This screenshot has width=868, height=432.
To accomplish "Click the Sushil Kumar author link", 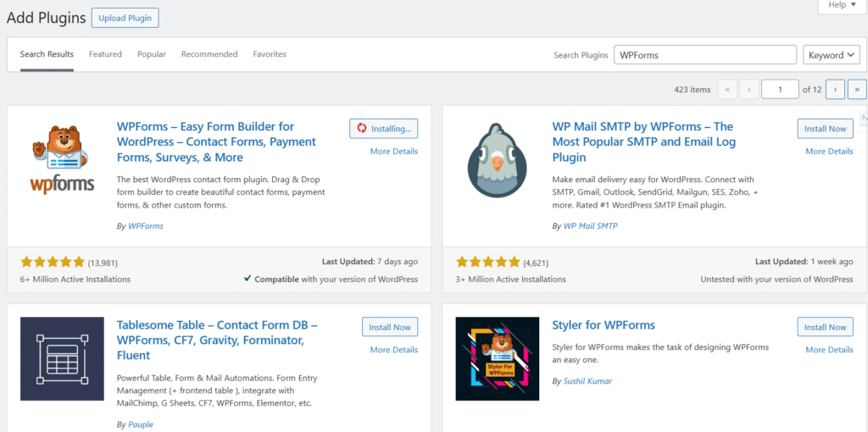I will pos(588,381).
